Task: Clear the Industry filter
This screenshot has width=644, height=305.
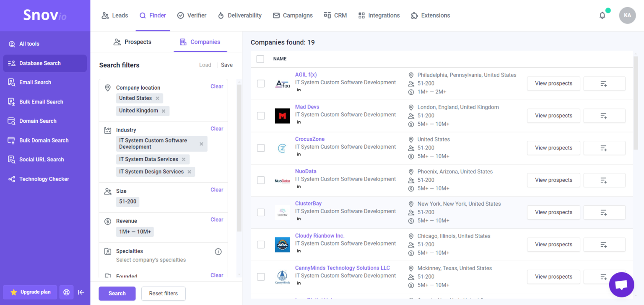Action: pos(217,129)
